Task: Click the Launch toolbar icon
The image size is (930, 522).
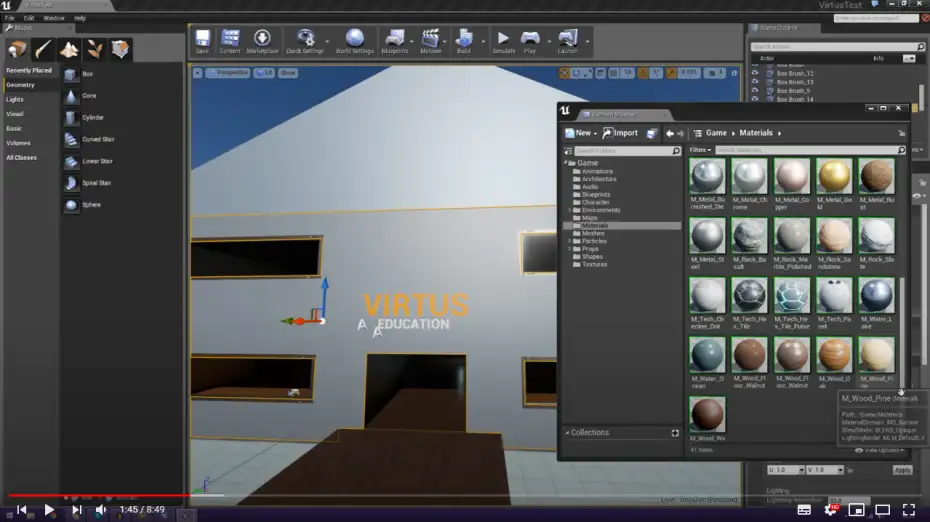Action: coord(568,41)
